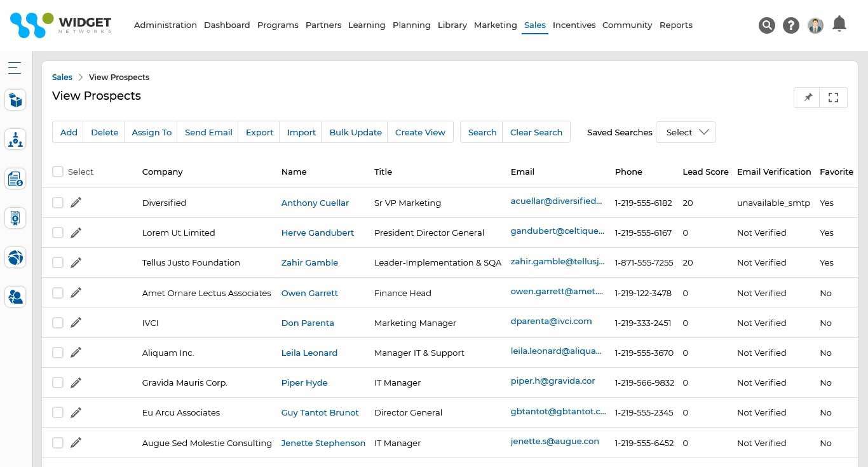Click the Sales breadcrumb link
The width and height of the screenshot is (868, 467).
tap(62, 78)
